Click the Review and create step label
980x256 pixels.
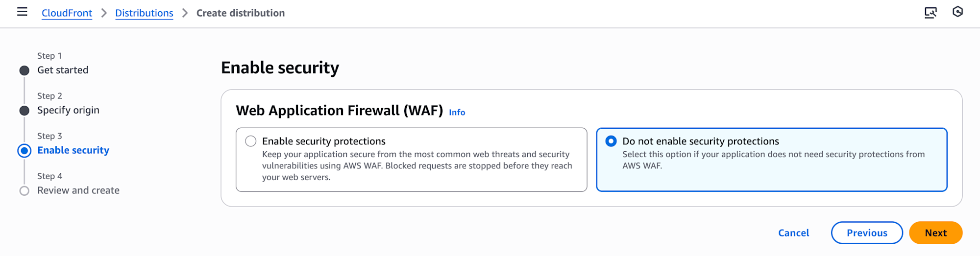click(78, 190)
